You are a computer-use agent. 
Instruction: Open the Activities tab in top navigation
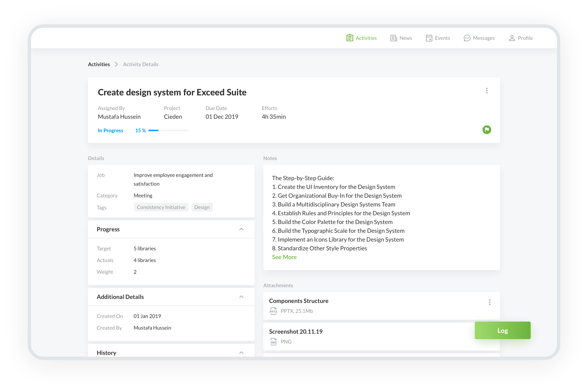click(361, 38)
